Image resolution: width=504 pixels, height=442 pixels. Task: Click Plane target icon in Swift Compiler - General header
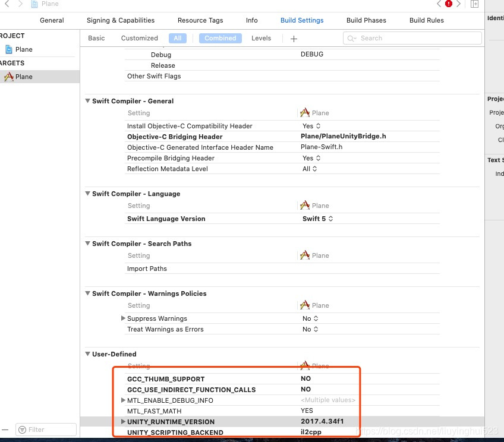[305, 113]
